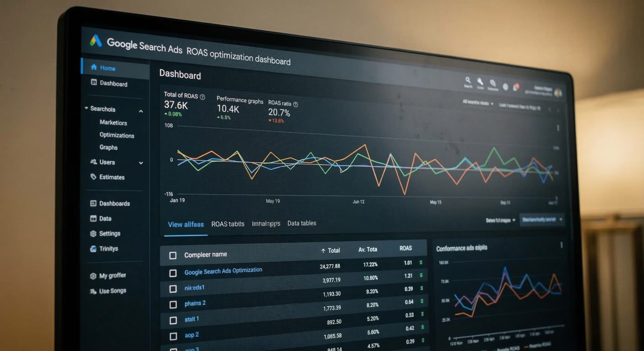Open the Google Search Ads Optimization link
Viewport: 644px width, 351px height.
pos(223,271)
